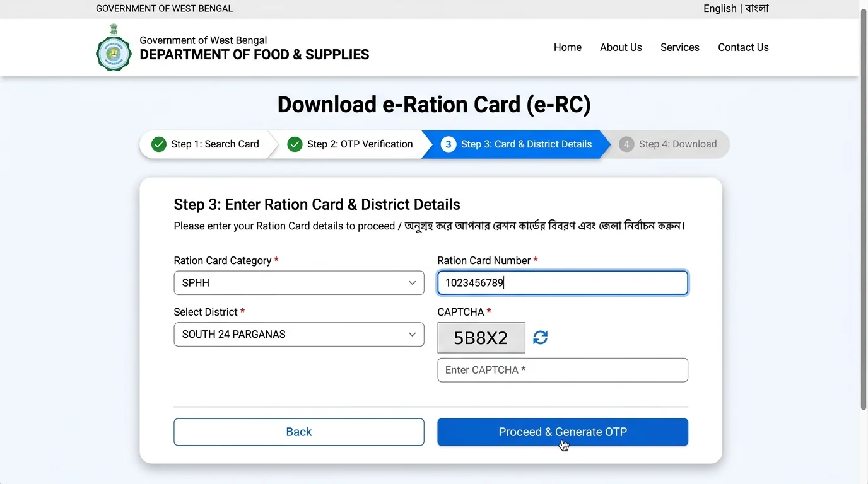
Task: Open the Ration Card Category dropdown
Action: [x=299, y=283]
